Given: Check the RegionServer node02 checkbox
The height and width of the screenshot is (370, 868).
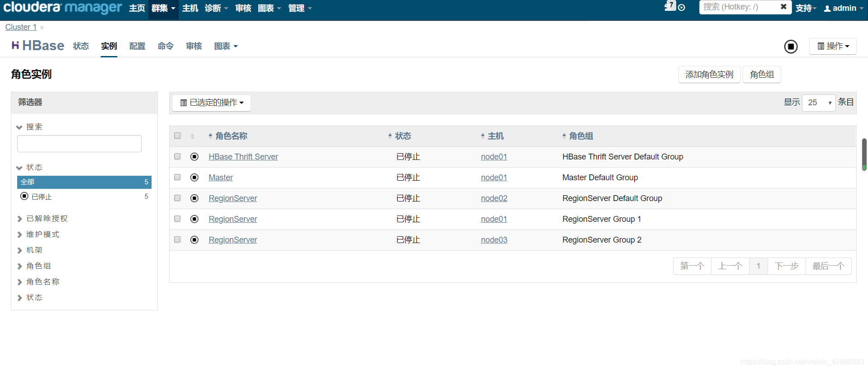Looking at the screenshot, I should [177, 198].
